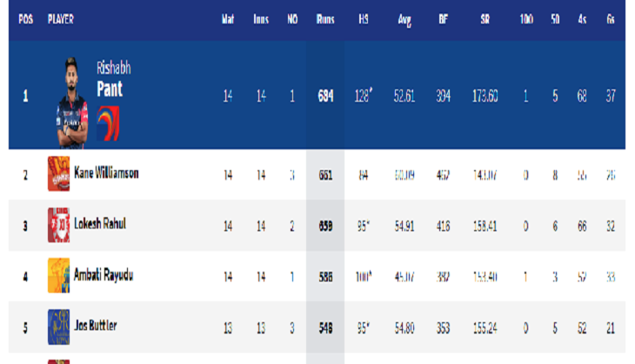Viewport: 635px width, 364px height.
Task: Sort by the SR column header
Action: [485, 19]
